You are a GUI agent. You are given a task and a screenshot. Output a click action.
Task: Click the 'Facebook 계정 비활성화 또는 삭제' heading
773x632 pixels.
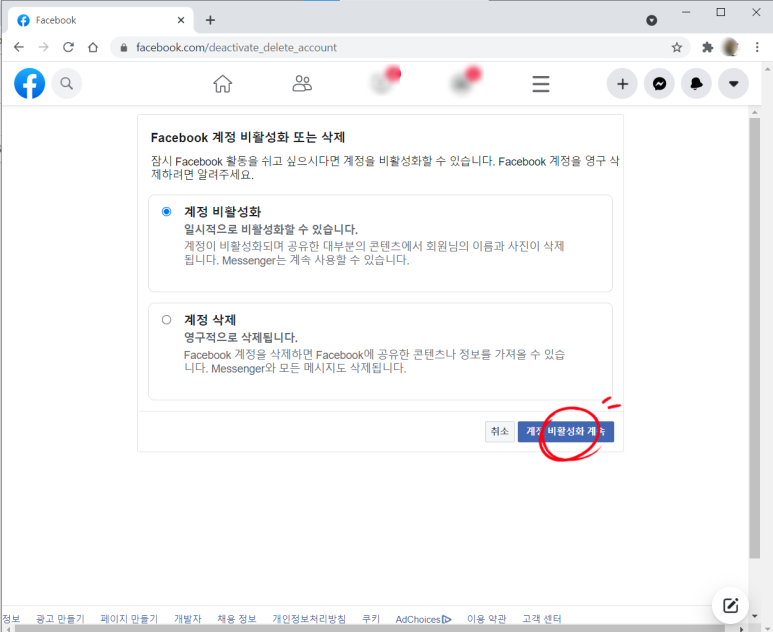click(247, 137)
